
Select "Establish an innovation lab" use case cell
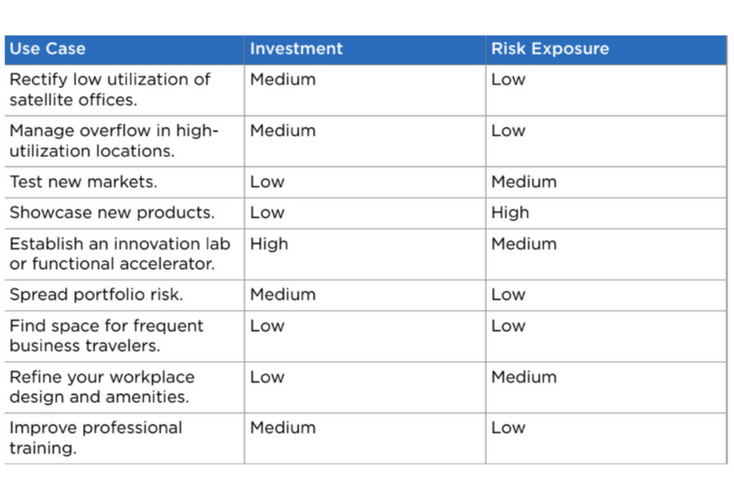120,253
